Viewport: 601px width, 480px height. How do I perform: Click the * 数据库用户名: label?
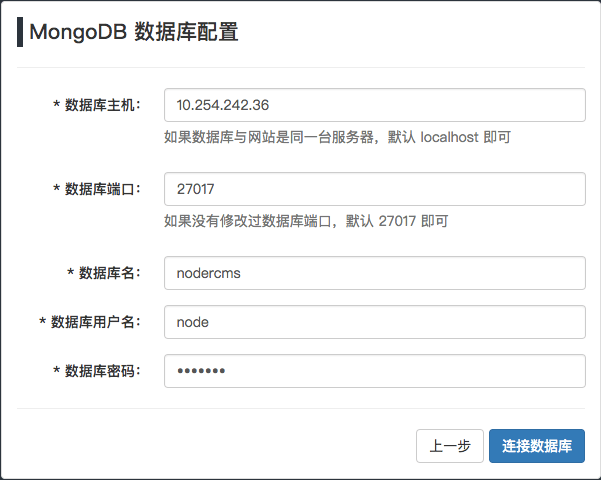(x=90, y=322)
